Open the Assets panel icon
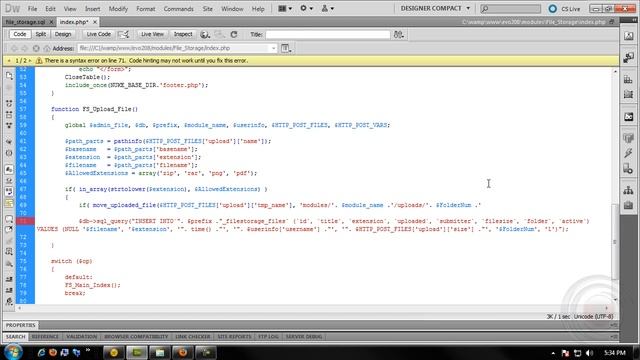The height and width of the screenshot is (360, 640). pos(629,205)
